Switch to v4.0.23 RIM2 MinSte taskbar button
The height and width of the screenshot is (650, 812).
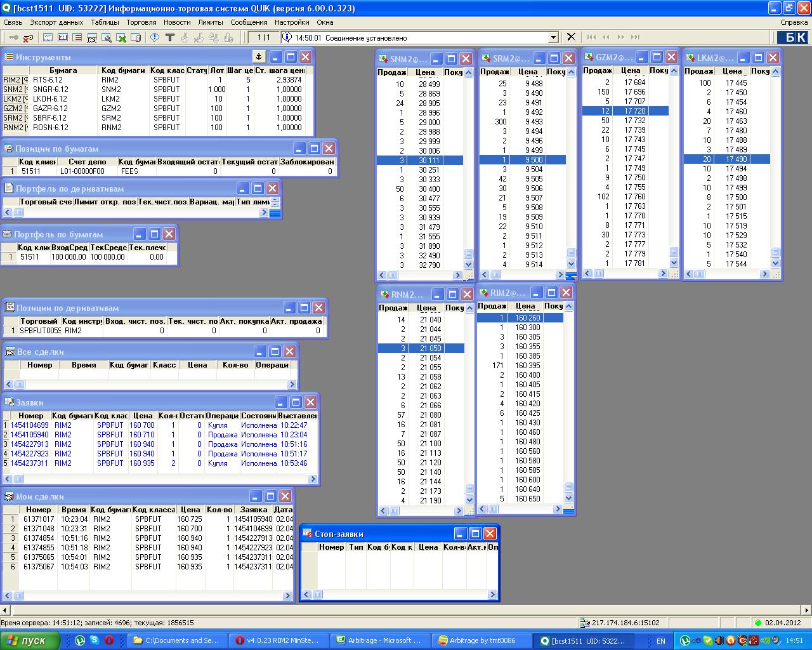click(280, 640)
